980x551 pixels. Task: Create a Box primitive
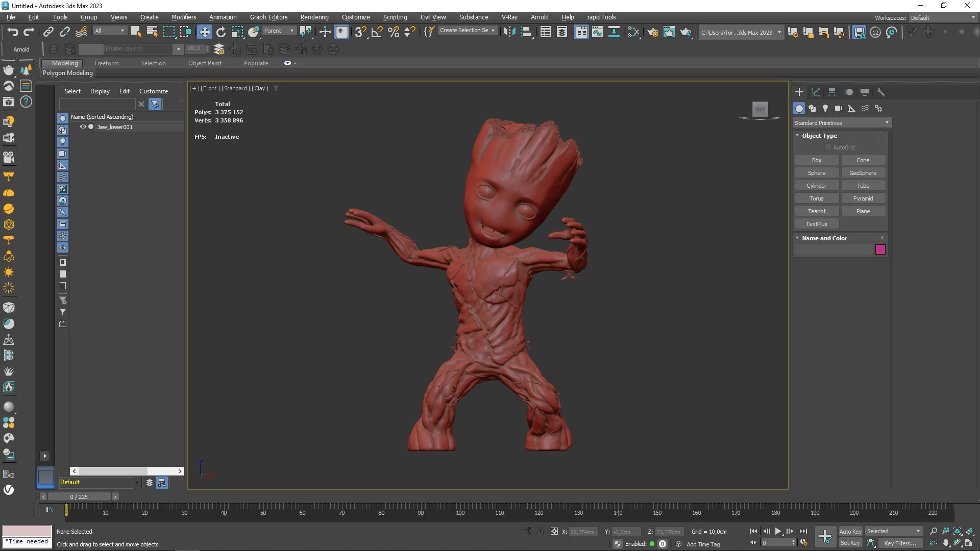pyautogui.click(x=817, y=160)
